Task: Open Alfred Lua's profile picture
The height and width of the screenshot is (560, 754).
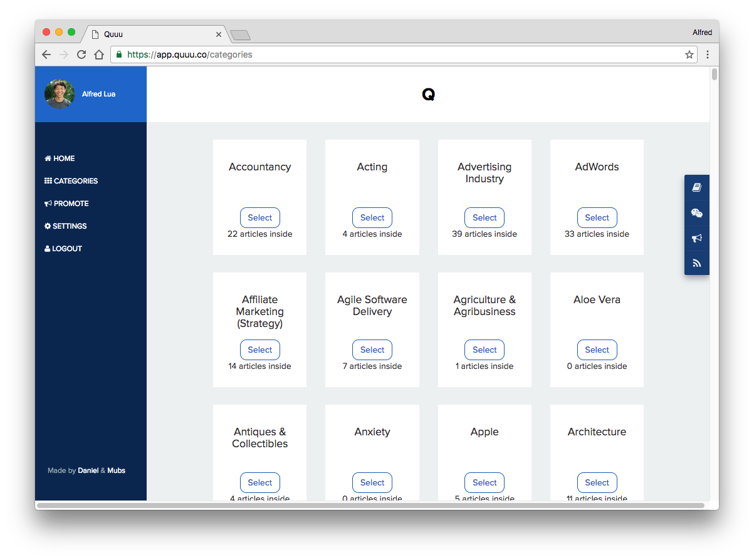Action: pyautogui.click(x=59, y=94)
